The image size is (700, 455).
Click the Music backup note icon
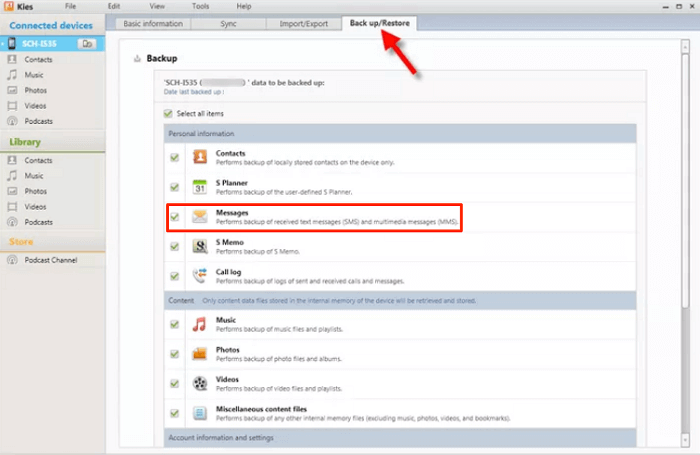200,324
